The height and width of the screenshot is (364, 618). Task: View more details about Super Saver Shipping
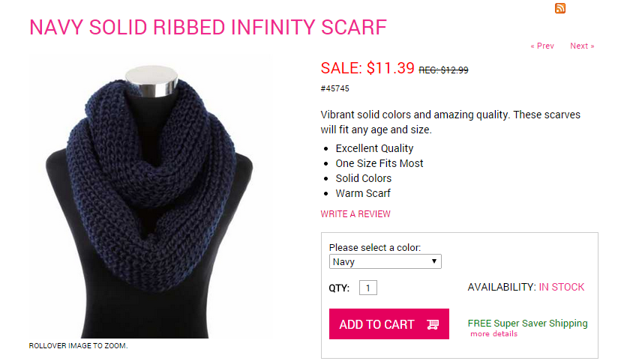coord(493,334)
